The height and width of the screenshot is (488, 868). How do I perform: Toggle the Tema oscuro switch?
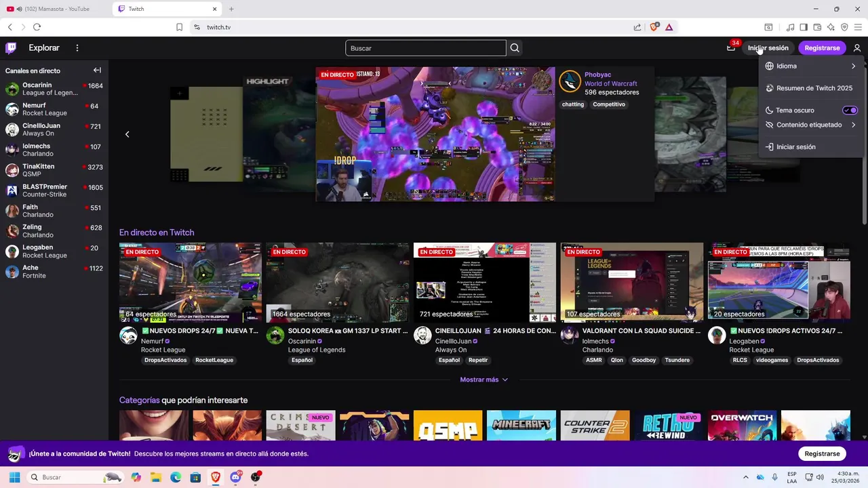coord(850,110)
